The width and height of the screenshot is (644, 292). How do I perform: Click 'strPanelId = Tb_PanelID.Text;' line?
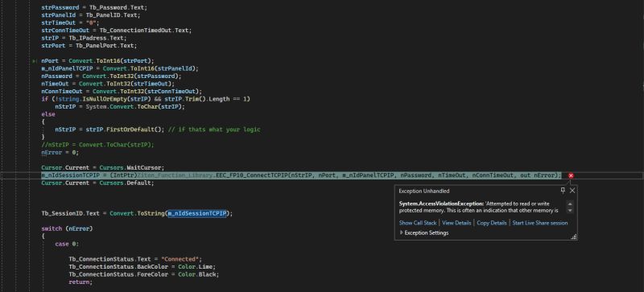[91, 15]
